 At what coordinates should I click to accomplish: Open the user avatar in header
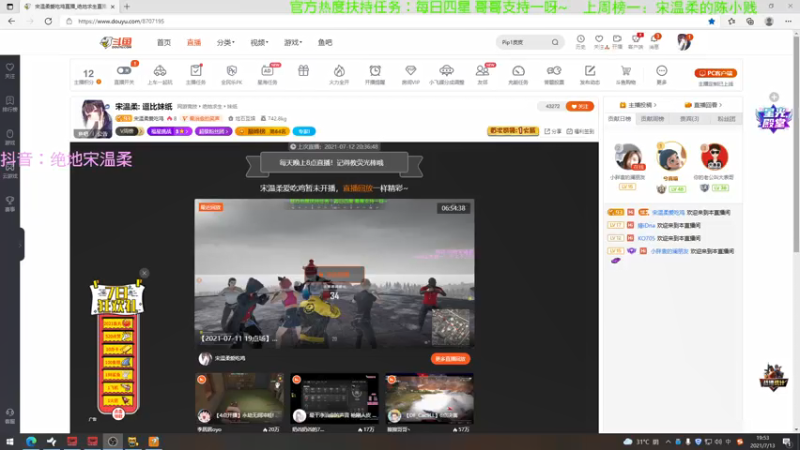tap(684, 42)
